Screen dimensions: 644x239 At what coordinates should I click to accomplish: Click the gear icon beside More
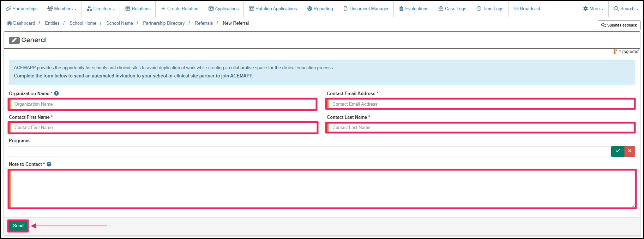(x=585, y=8)
